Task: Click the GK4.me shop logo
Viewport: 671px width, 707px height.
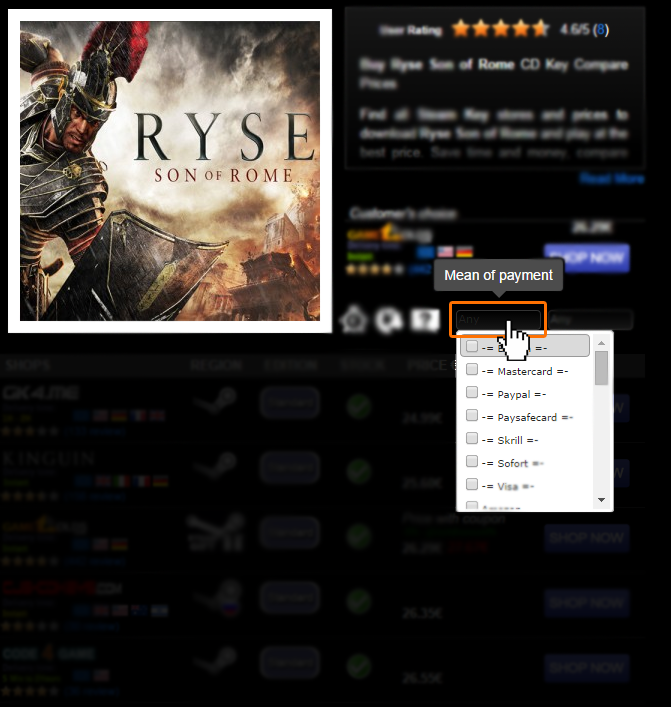Action: pos(41,393)
